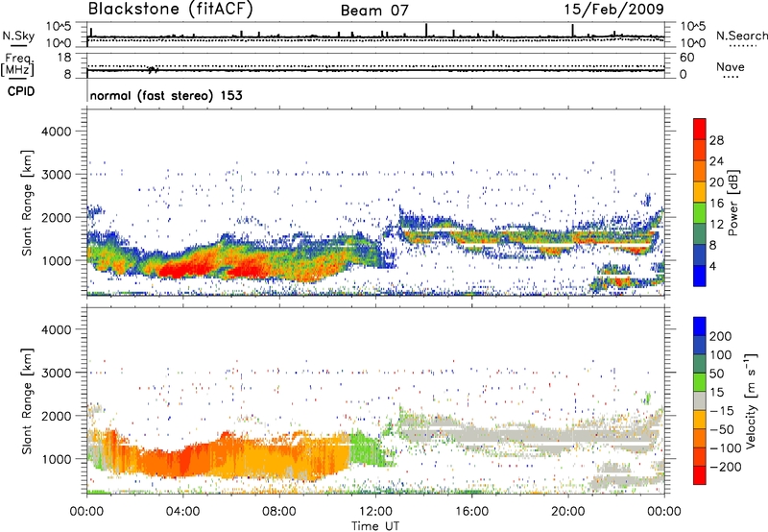Click 'Slant Range [km]' label of velocity panel

coord(27,400)
